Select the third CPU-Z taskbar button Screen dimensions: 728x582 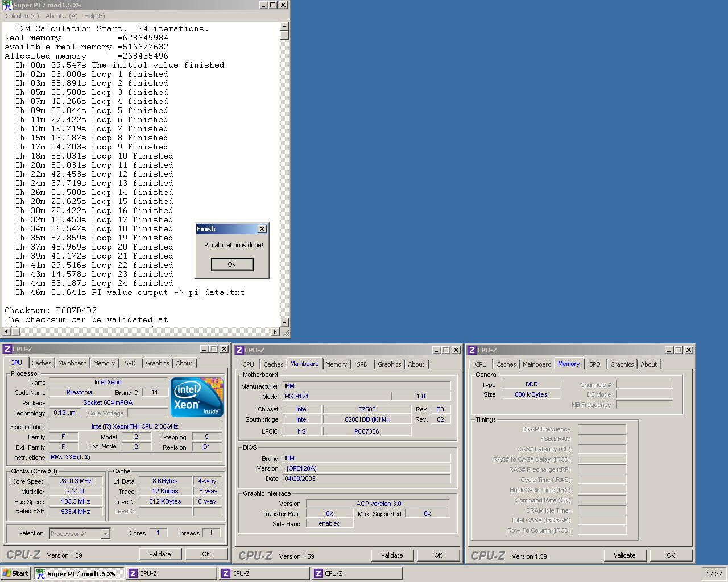click(357, 573)
